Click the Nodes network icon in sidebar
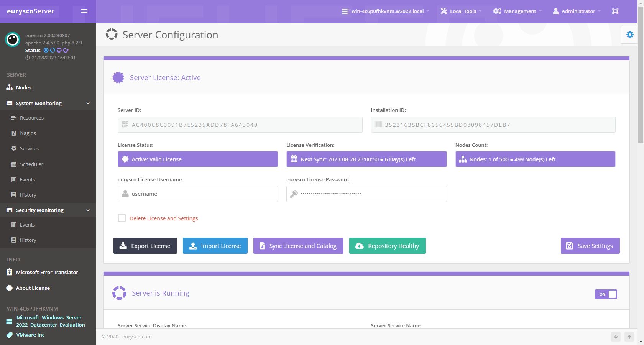The image size is (644, 345). 10,87
